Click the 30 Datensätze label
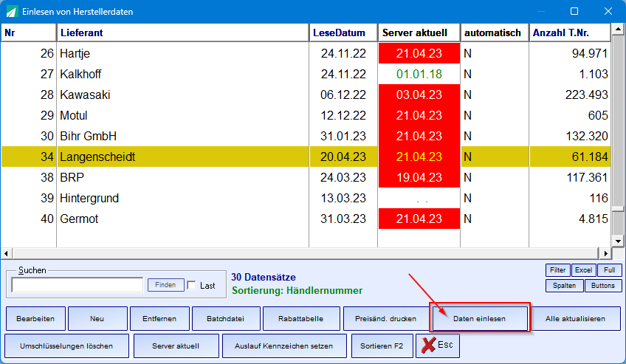 [264, 278]
